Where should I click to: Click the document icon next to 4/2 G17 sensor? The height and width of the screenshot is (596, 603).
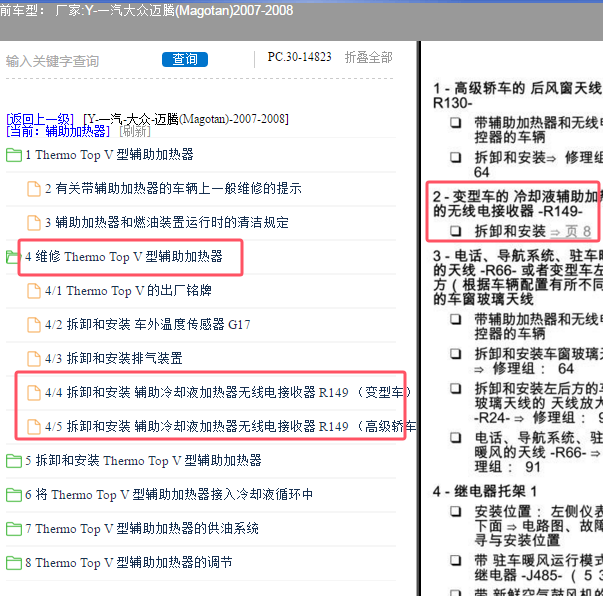click(34, 325)
